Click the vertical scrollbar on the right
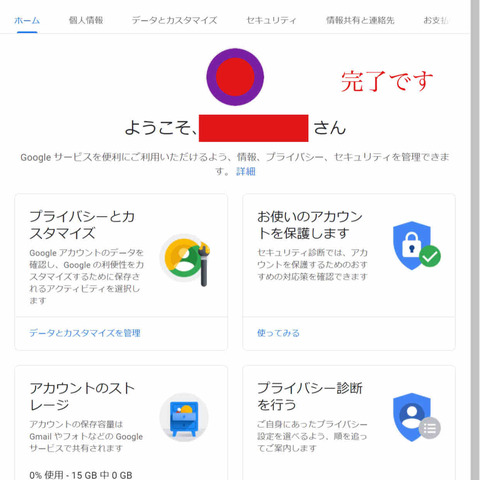Screen dimensions: 480x480 pos(475,240)
